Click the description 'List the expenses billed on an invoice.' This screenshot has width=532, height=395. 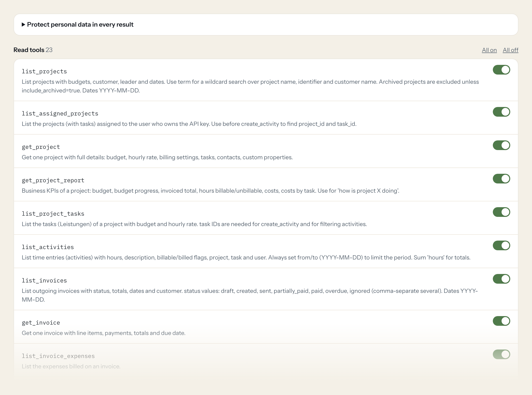click(71, 366)
